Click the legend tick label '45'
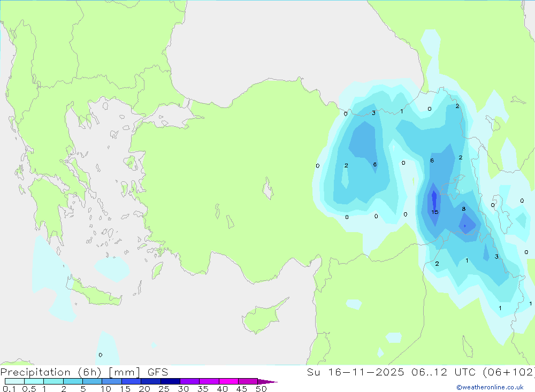The width and height of the screenshot is (535, 392). click(242, 389)
